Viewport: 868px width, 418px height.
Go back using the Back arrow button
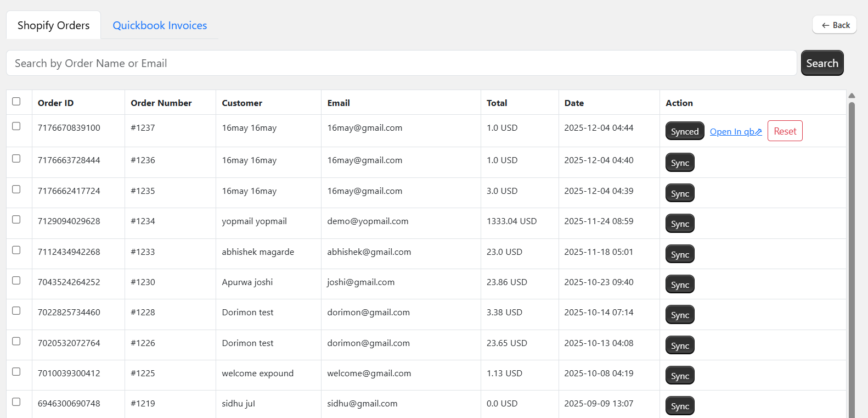click(835, 25)
